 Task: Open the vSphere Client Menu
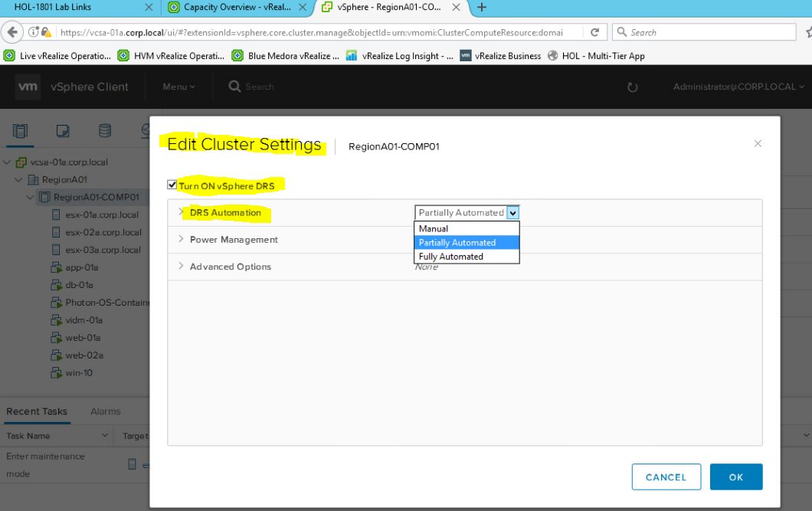click(x=178, y=87)
